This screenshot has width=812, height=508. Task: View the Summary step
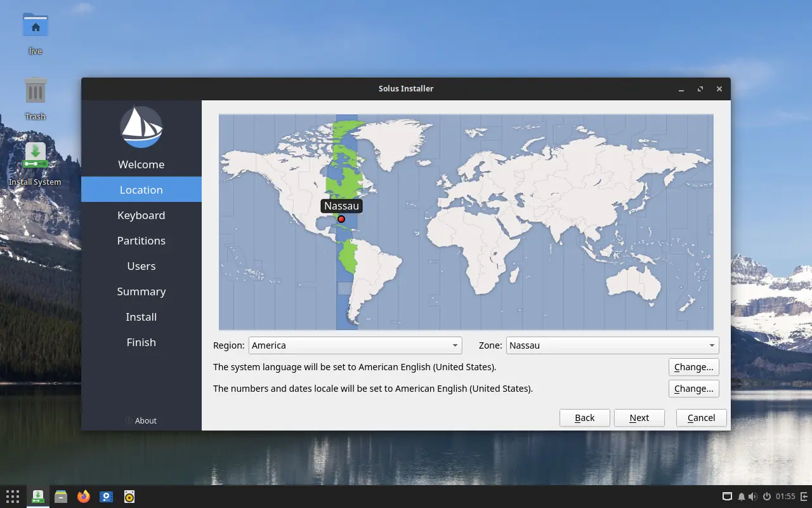[x=141, y=291]
